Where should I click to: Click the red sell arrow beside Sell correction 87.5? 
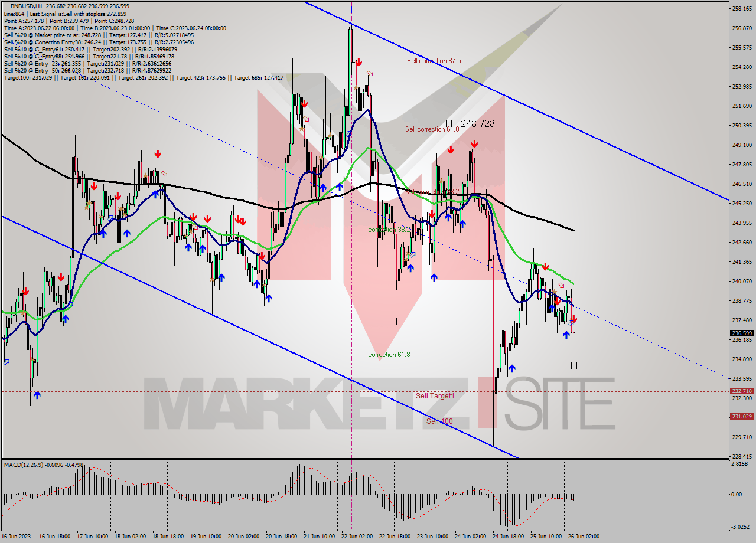point(358,61)
